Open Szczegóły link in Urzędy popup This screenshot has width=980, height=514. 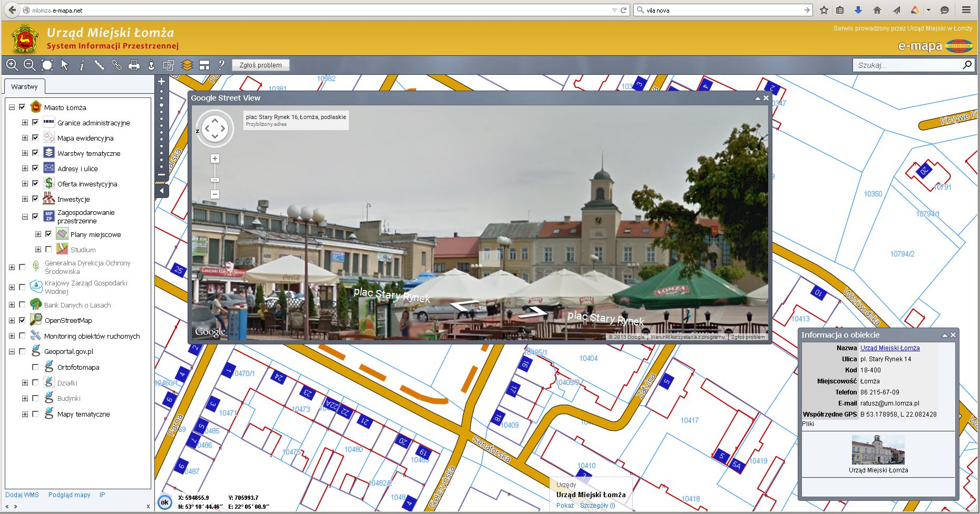pyautogui.click(x=597, y=506)
